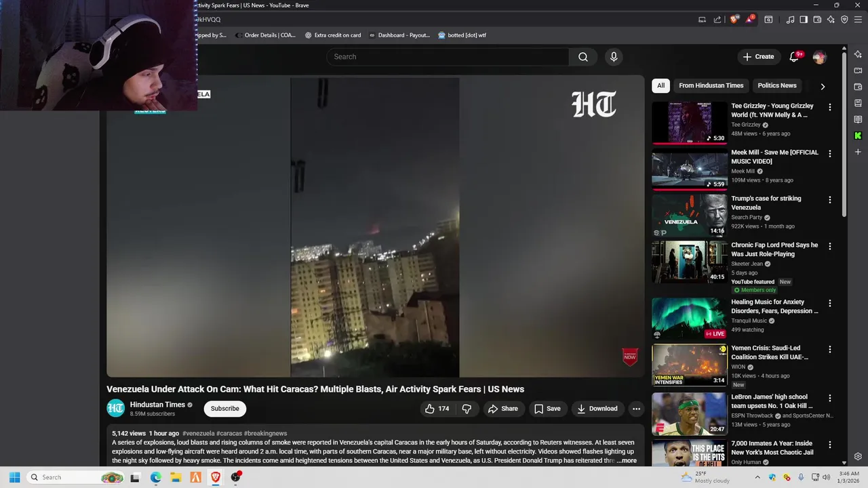
Task: Expand description with ...more
Action: coord(627,461)
